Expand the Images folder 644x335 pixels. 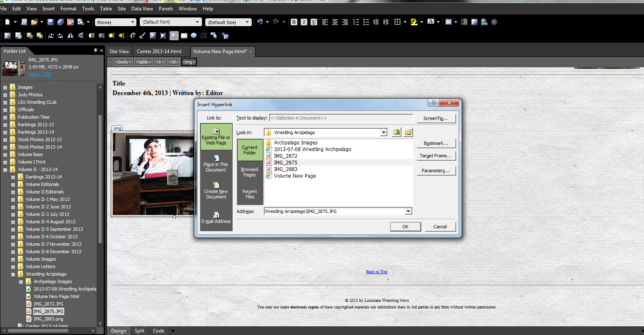tap(5, 87)
